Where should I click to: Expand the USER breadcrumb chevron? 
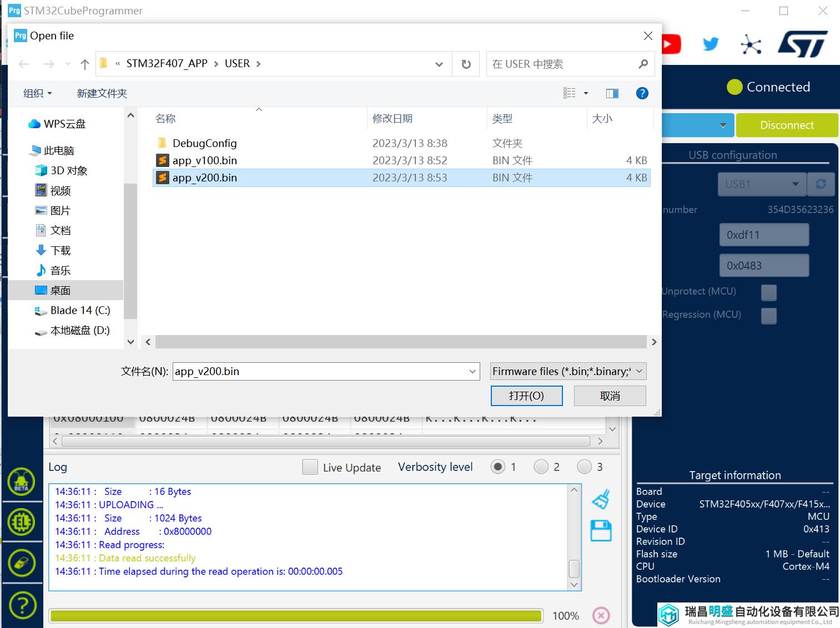coord(258,64)
